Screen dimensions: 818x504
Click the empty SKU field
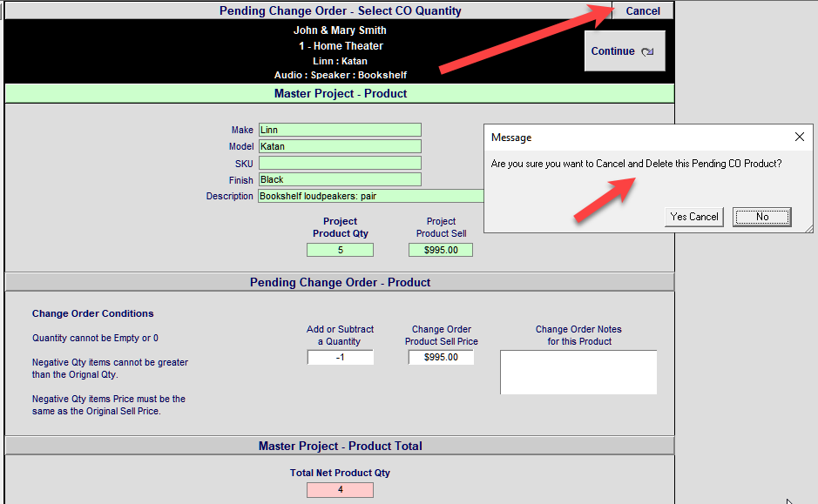point(340,163)
